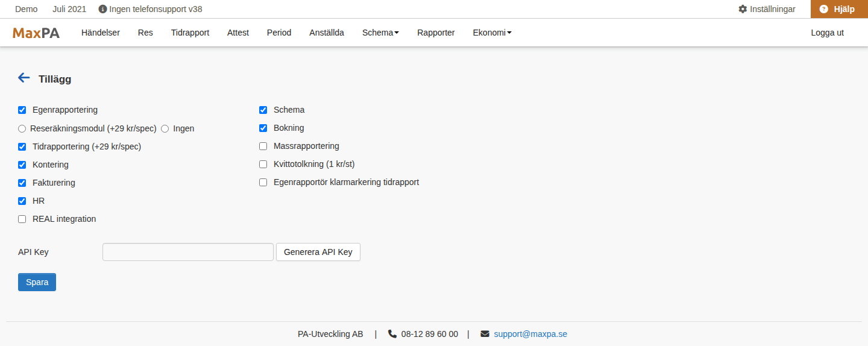This screenshot has width=868, height=346.
Task: Expand the Schema dropdown menu
Action: pos(380,33)
